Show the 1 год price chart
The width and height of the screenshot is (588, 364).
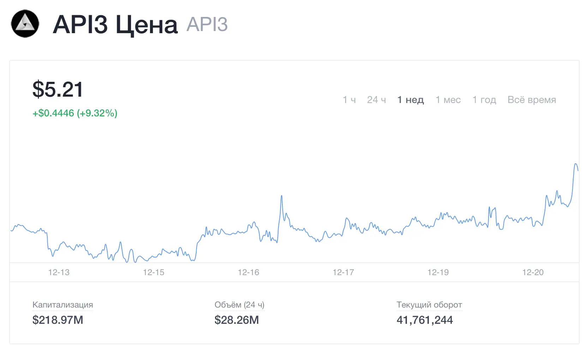tap(484, 100)
